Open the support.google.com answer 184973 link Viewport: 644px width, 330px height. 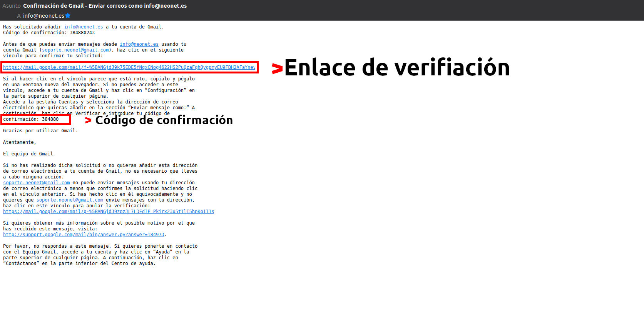[x=84, y=235]
